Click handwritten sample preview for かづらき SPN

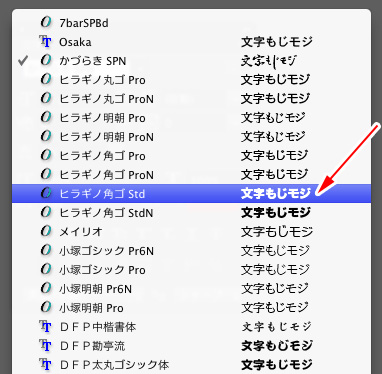[x=269, y=61]
